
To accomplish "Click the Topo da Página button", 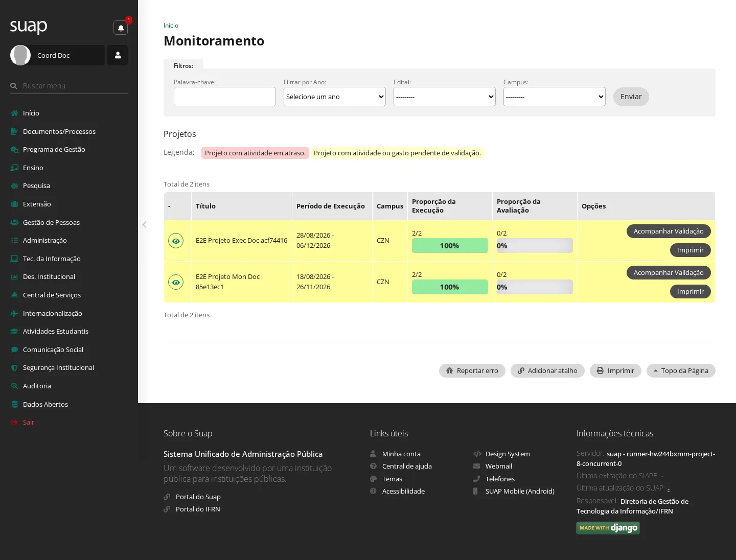I will coord(681,370).
